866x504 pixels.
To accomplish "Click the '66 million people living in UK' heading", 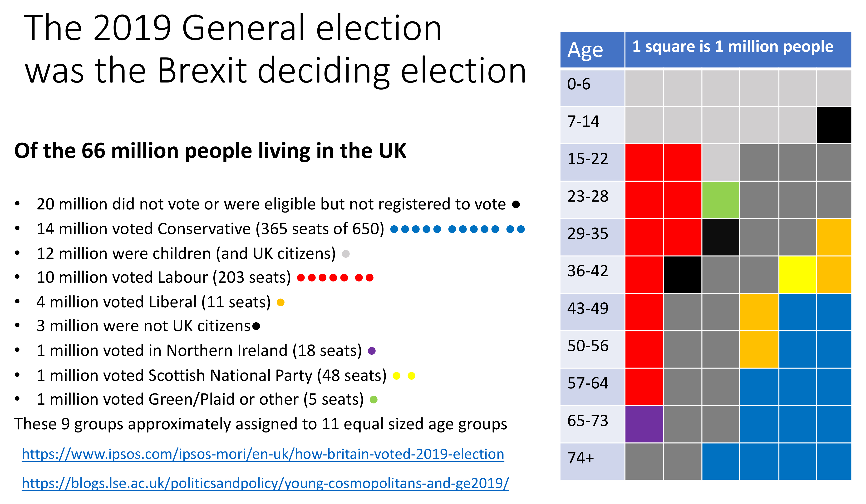I will (x=210, y=151).
